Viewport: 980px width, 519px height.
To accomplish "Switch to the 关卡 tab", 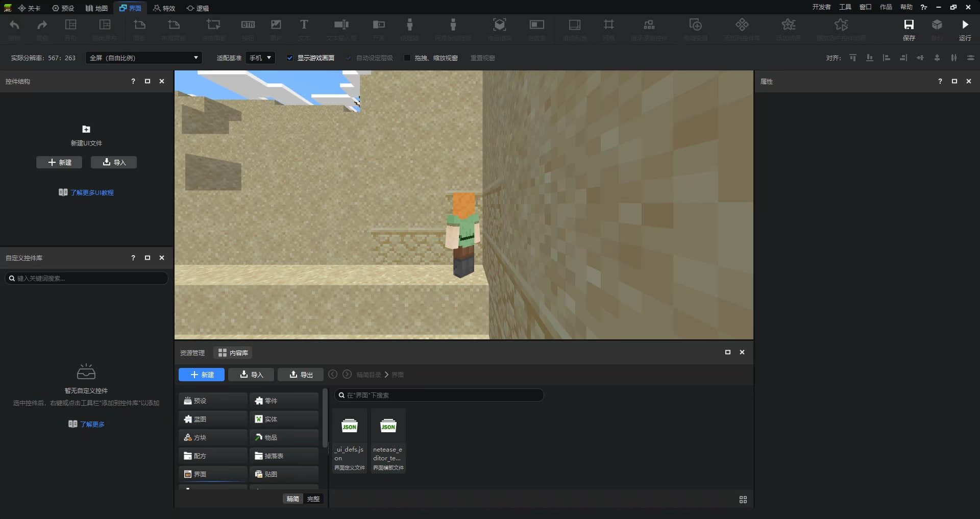I will tap(29, 8).
